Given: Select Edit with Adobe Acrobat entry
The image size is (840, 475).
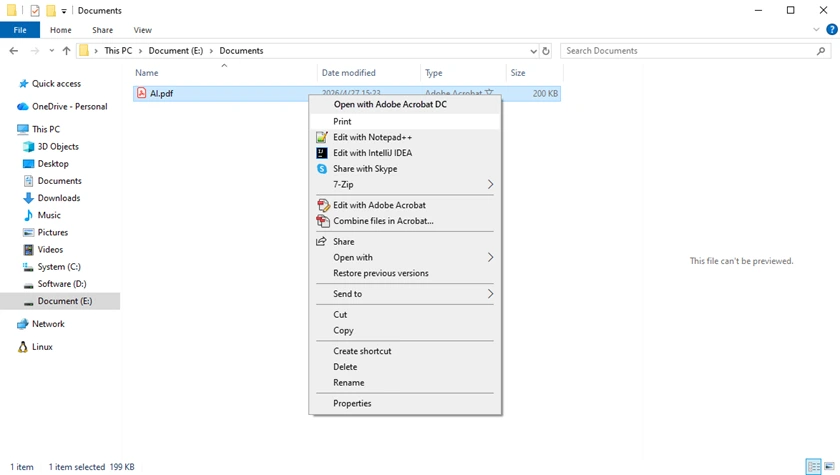Looking at the screenshot, I should [405, 205].
